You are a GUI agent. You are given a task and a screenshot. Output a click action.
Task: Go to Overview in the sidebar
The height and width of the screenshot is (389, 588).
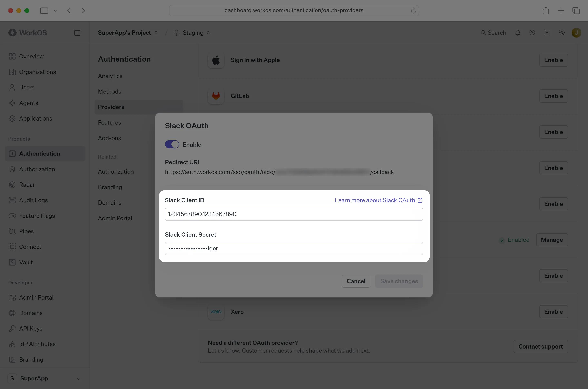45,57
